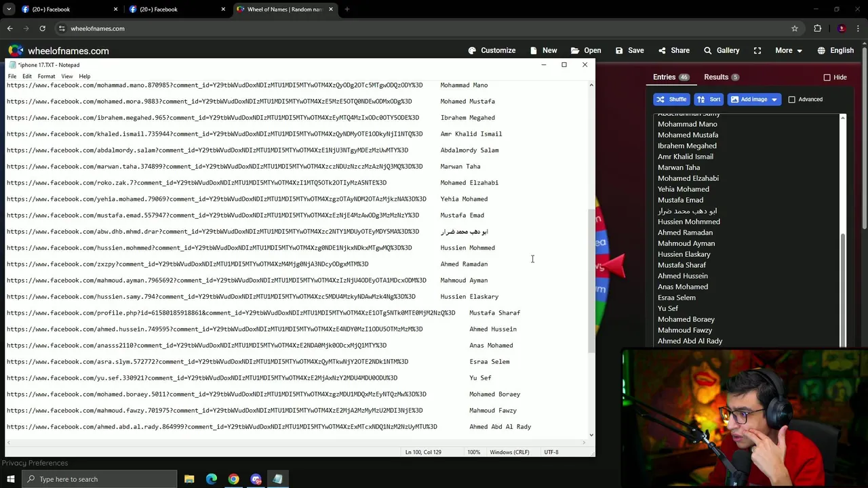The width and height of the screenshot is (868, 488).
Task: Toggle the Hide checkbox
Action: tap(827, 77)
